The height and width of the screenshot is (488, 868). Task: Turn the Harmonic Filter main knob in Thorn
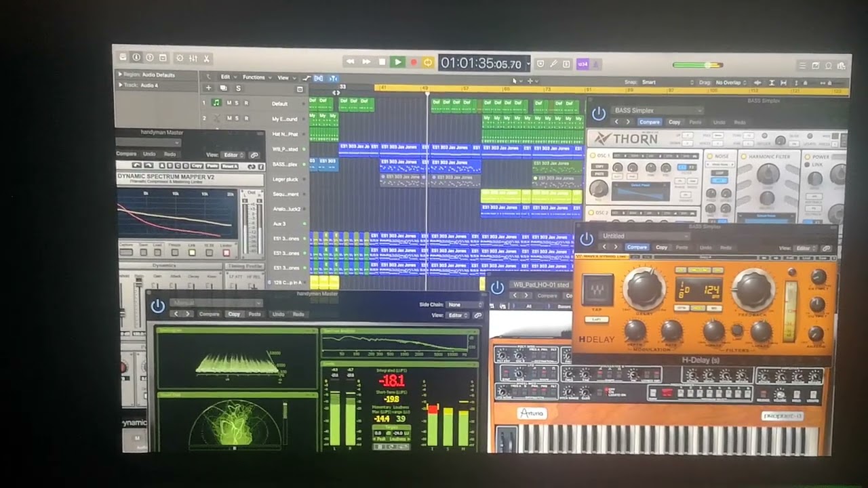767,175
